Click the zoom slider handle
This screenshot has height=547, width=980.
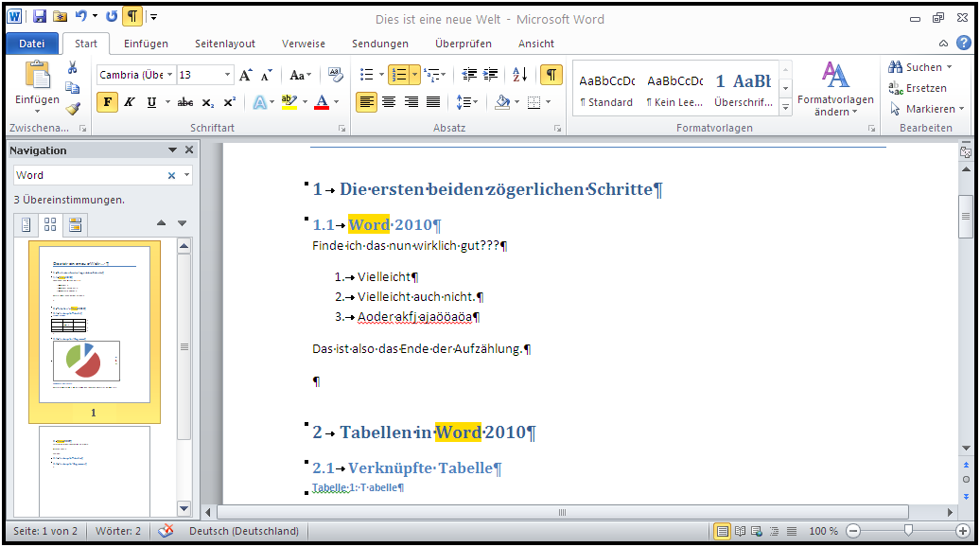coord(908,531)
